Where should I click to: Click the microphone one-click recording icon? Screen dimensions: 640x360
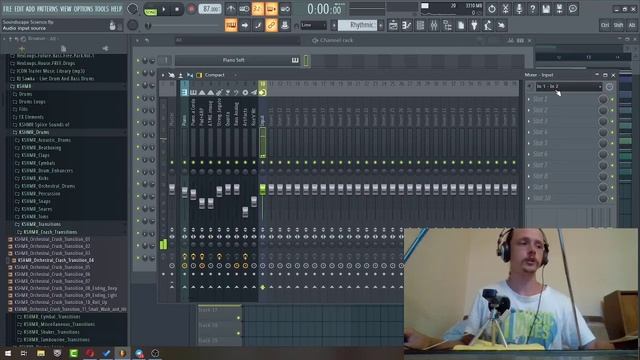click(x=519, y=9)
